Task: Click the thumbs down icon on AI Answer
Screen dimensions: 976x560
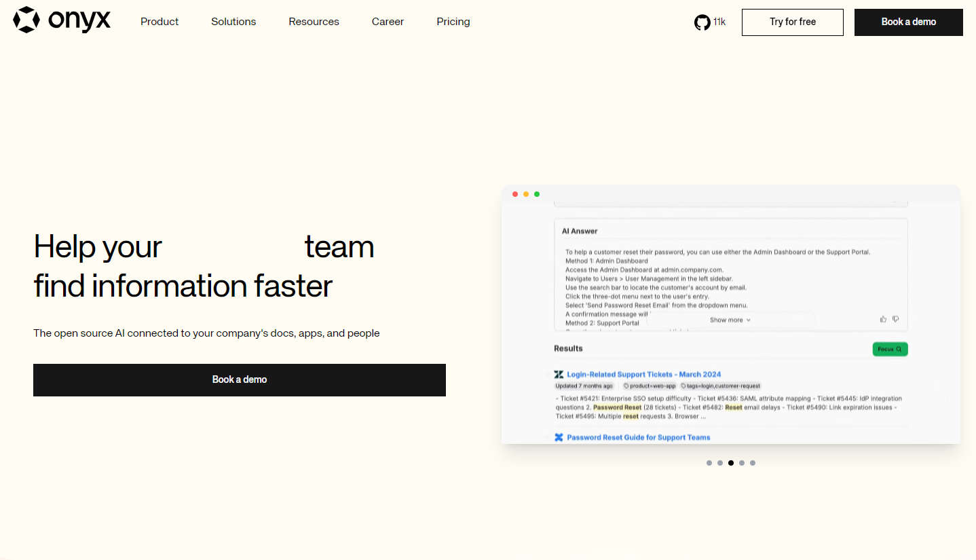Action: (896, 319)
